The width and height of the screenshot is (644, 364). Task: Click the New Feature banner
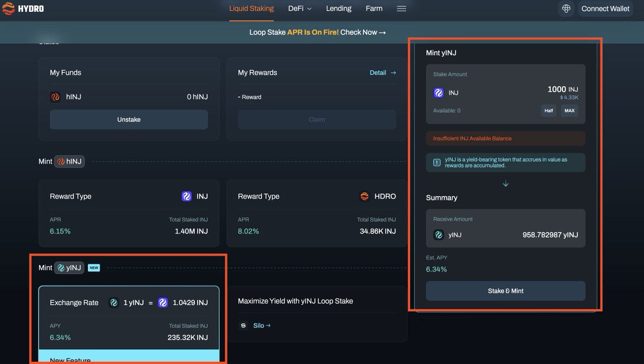tap(129, 356)
